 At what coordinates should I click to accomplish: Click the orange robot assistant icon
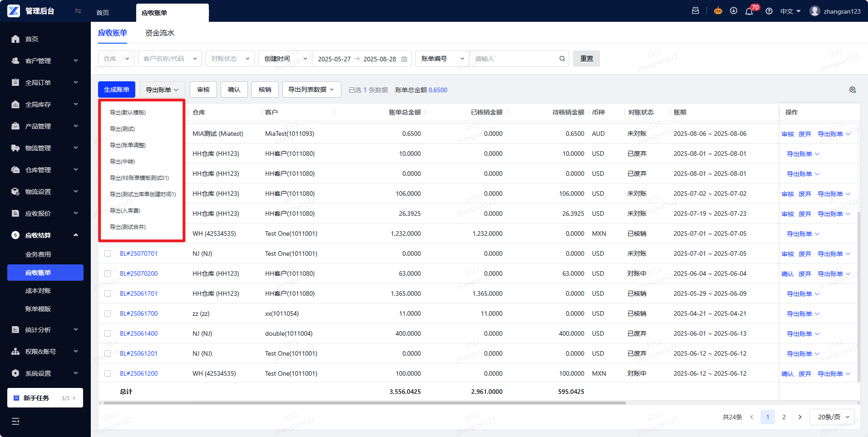[x=718, y=11]
